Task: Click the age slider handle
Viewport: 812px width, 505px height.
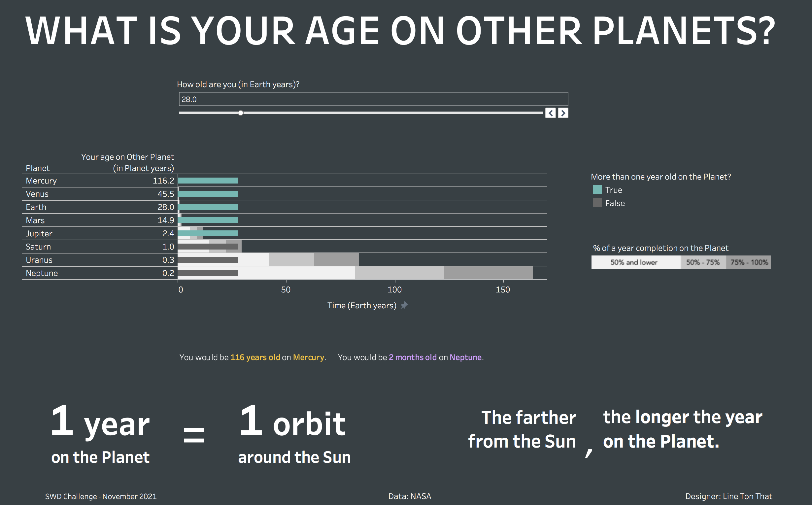Action: (241, 113)
